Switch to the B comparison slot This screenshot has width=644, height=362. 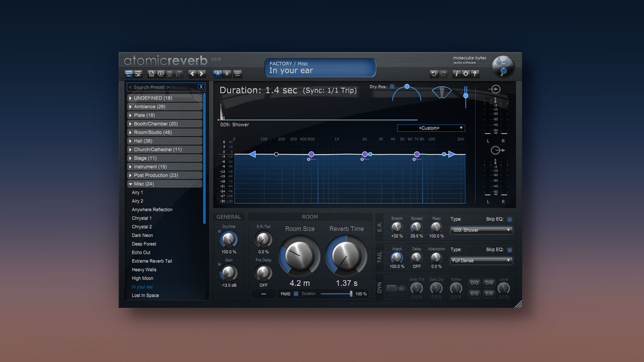(x=227, y=73)
